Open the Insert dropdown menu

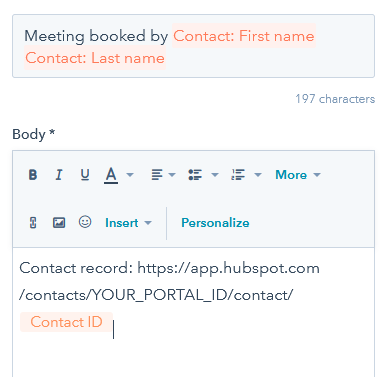(128, 223)
